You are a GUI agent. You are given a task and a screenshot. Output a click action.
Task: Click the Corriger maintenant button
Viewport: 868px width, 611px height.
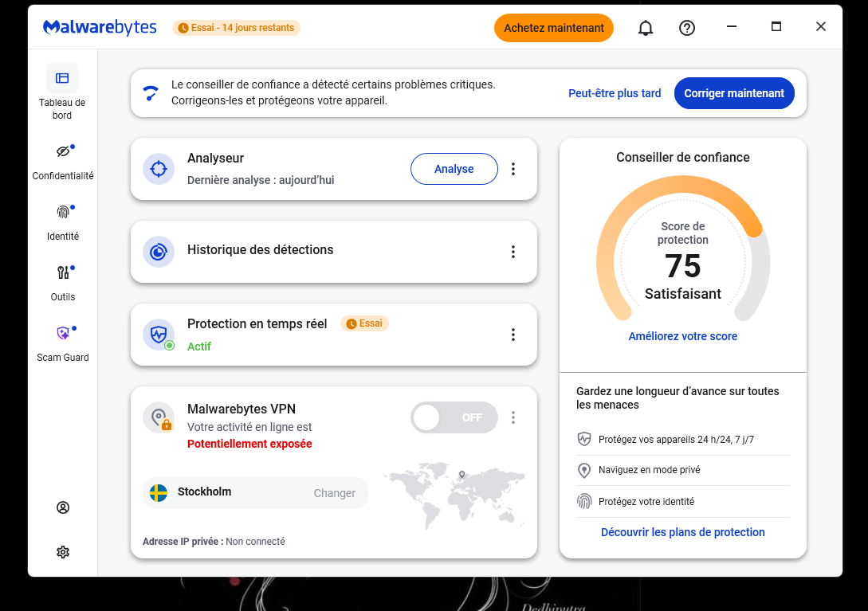[x=734, y=93]
